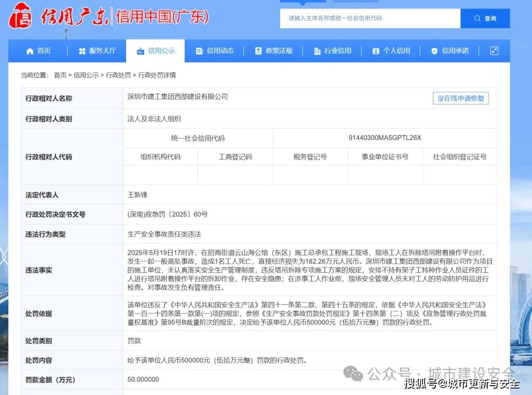The height and width of the screenshot is (395, 532).
Task: Click the 在线申请修复 button
Action: click(x=461, y=99)
